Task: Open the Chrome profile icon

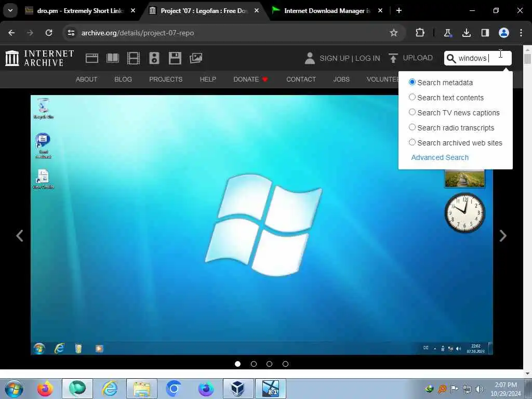Action: [x=504, y=33]
